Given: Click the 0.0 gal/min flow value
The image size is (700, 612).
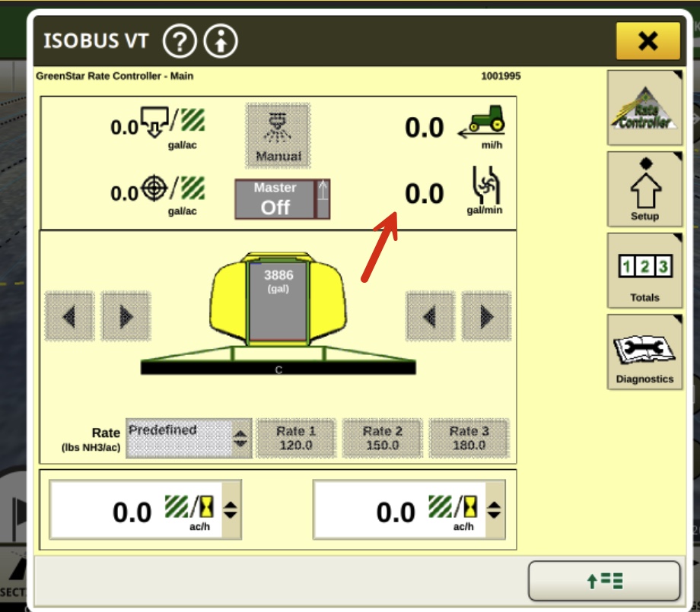Looking at the screenshot, I should coord(425,194).
